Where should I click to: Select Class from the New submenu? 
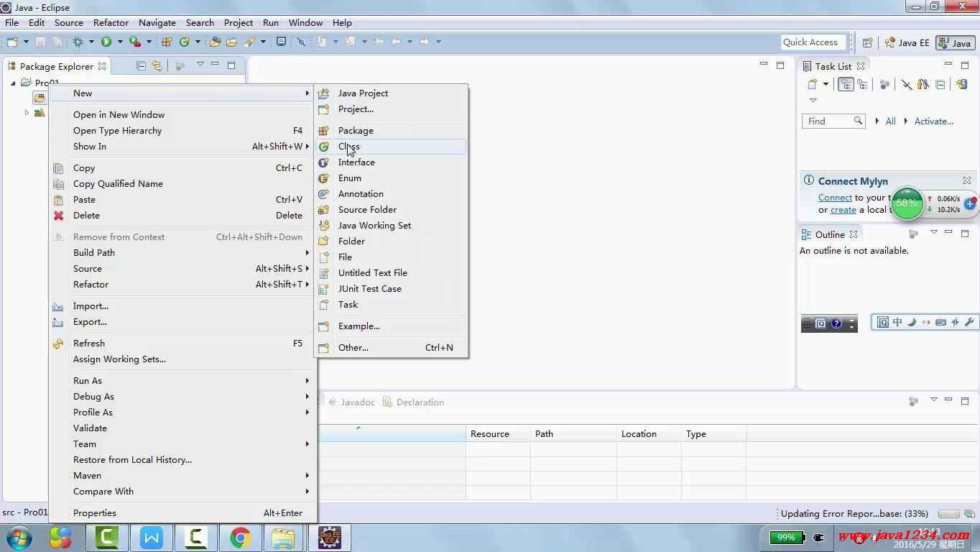(391, 147)
